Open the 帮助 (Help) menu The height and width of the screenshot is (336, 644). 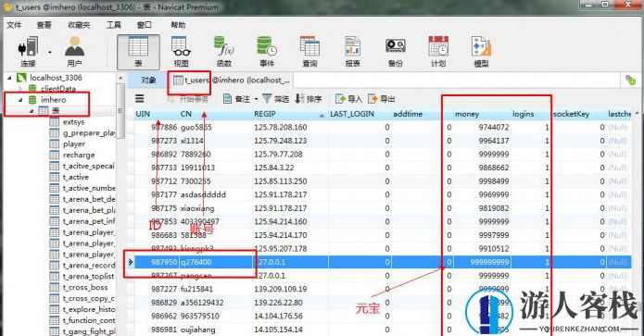178,25
